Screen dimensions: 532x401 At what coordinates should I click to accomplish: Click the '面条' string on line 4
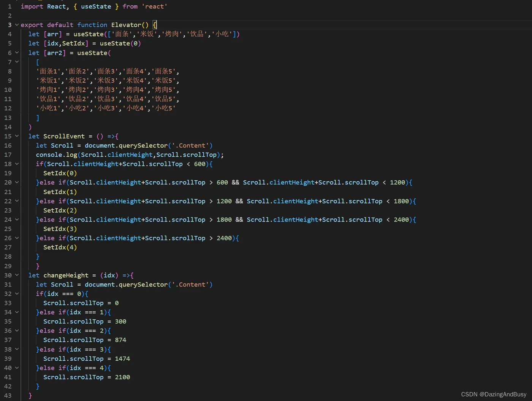(x=122, y=34)
